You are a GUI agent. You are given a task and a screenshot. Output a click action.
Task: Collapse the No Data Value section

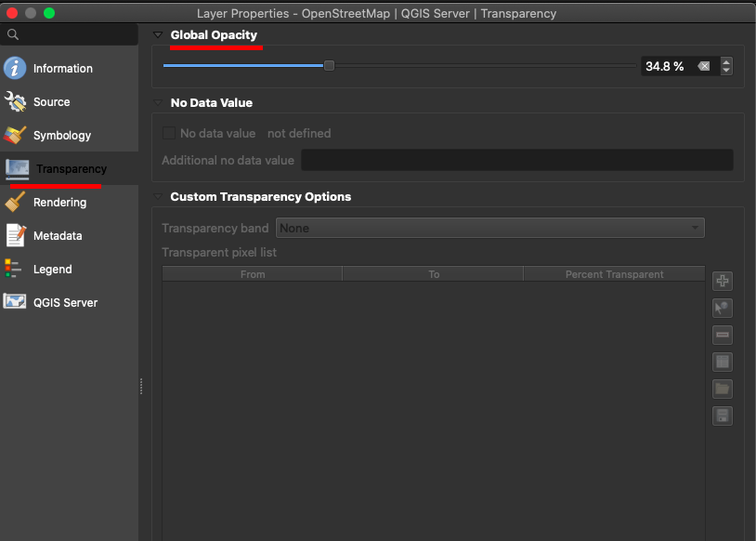click(x=158, y=103)
